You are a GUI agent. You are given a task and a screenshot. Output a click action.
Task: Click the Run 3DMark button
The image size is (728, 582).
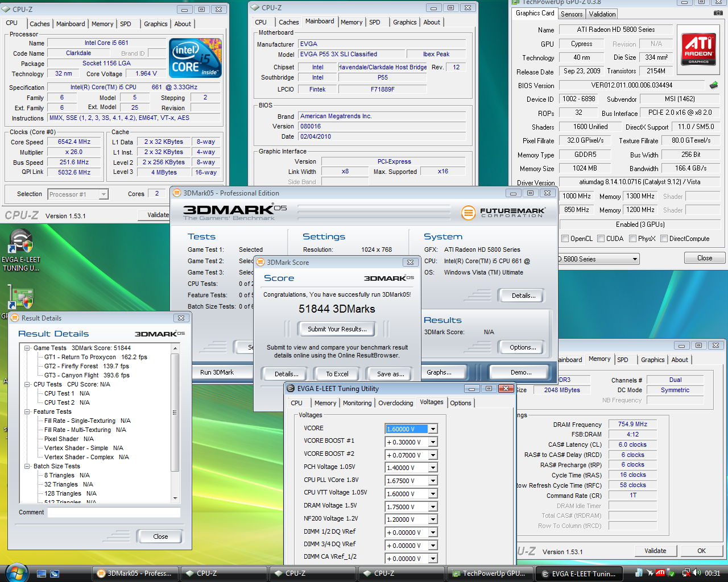(x=217, y=372)
